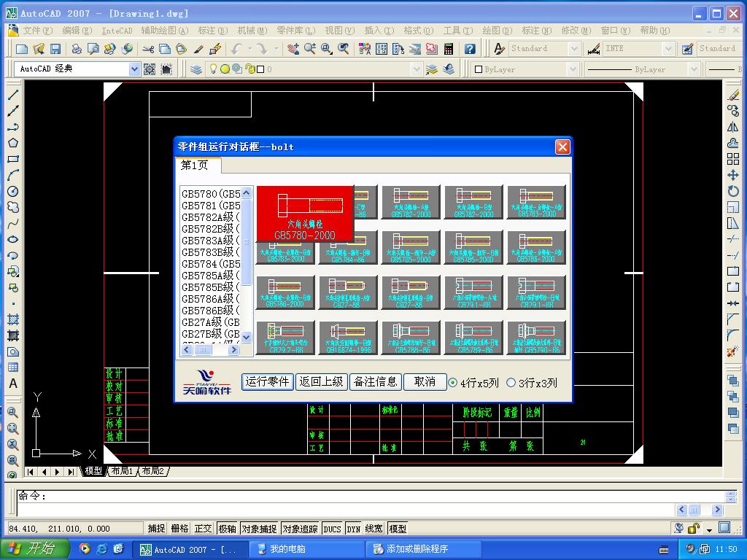Open the Standard text style dropdown
747x560 pixels.
574,49
